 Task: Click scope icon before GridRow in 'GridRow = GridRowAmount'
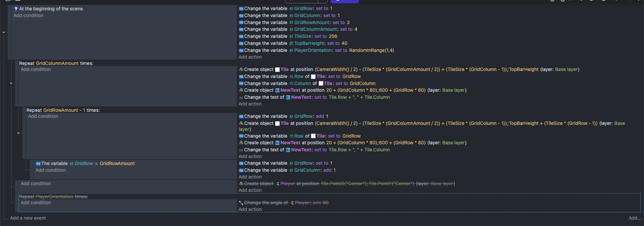pos(72,164)
